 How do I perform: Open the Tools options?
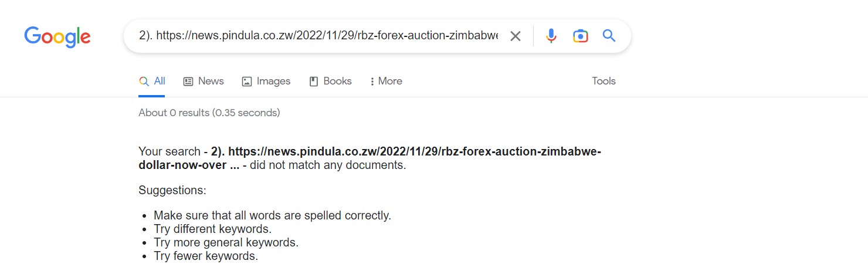603,82
